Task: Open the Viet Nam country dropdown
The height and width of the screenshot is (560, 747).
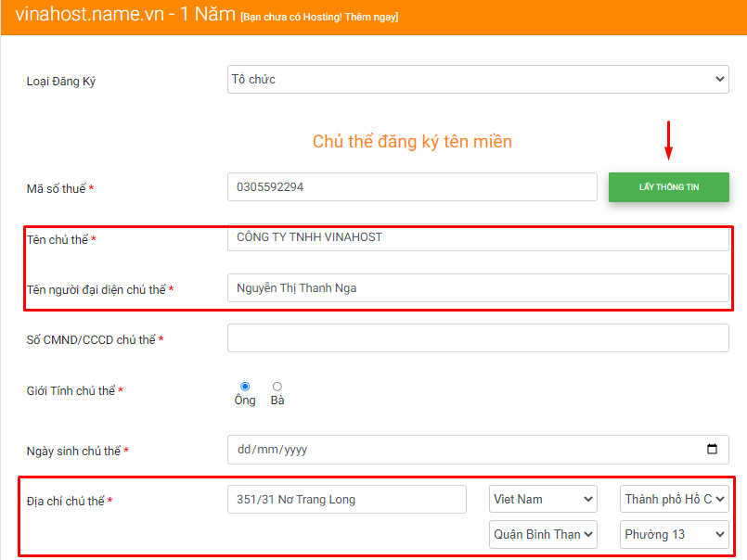Action: (x=543, y=499)
